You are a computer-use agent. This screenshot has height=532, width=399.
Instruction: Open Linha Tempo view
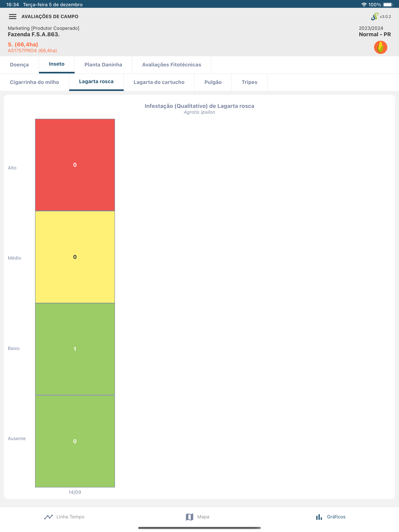64,517
